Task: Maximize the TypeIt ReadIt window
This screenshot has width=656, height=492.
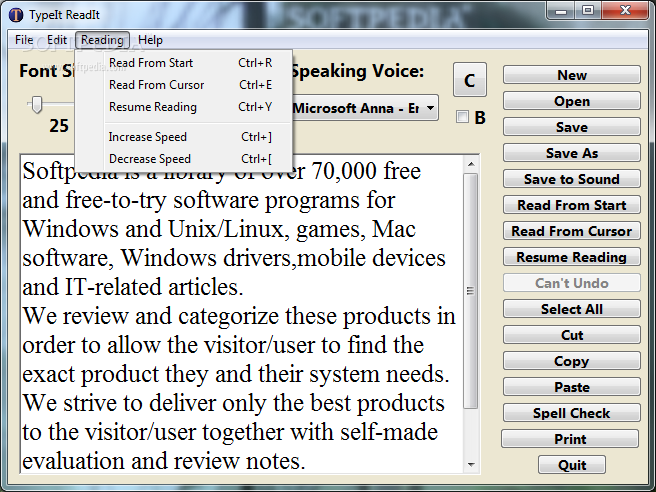Action: (x=588, y=10)
